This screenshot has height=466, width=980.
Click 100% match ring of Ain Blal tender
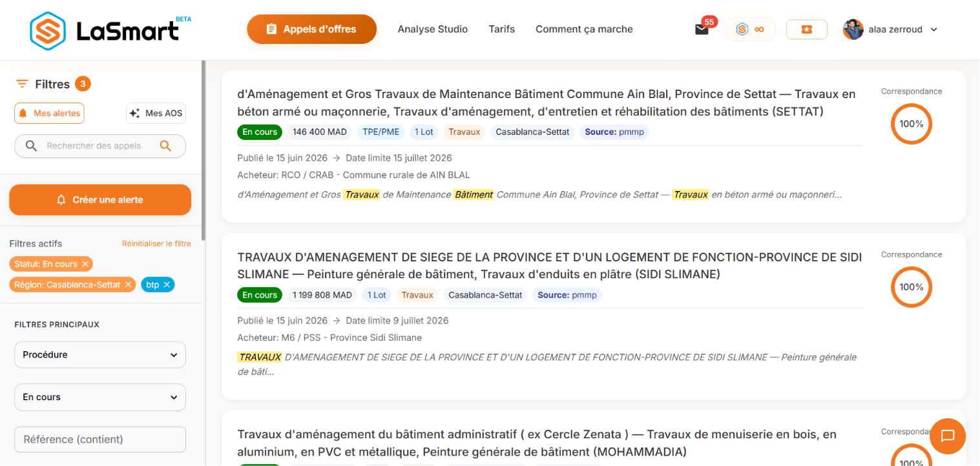click(x=911, y=124)
